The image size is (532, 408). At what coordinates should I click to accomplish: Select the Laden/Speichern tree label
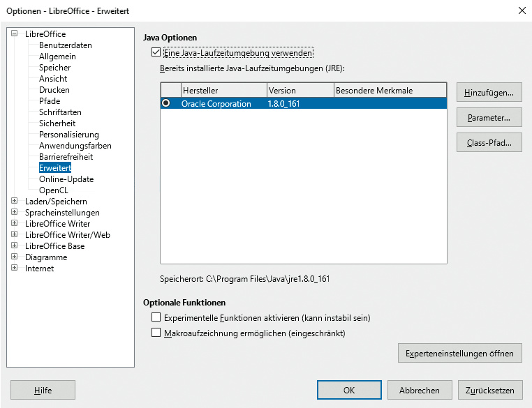pyautogui.click(x=56, y=202)
